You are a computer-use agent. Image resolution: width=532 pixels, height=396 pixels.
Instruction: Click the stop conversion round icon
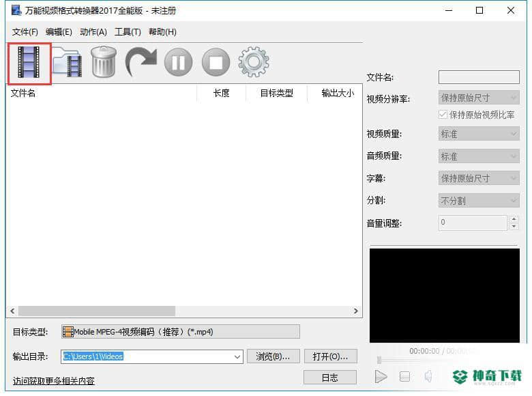pyautogui.click(x=216, y=63)
